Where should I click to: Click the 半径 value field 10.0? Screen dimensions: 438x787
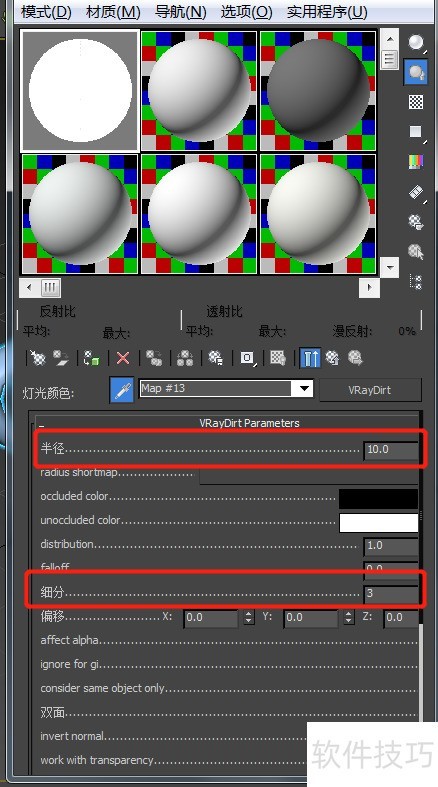click(x=390, y=449)
